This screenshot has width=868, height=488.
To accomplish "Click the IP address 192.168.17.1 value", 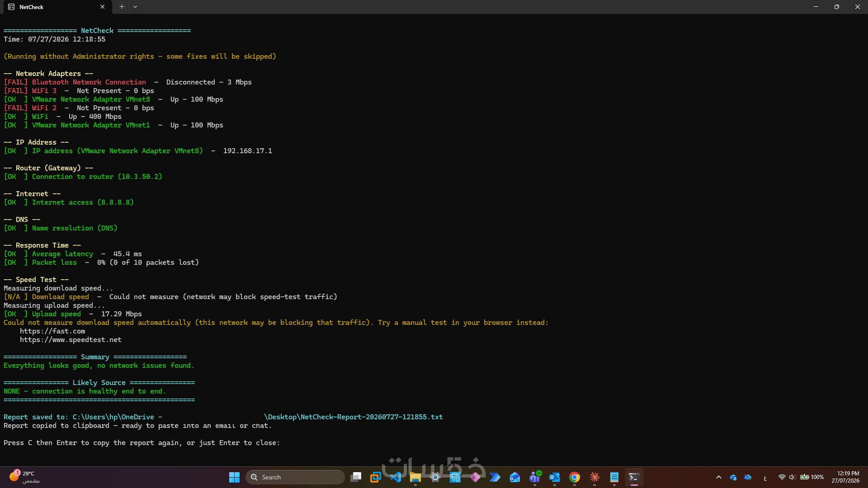I will [248, 151].
